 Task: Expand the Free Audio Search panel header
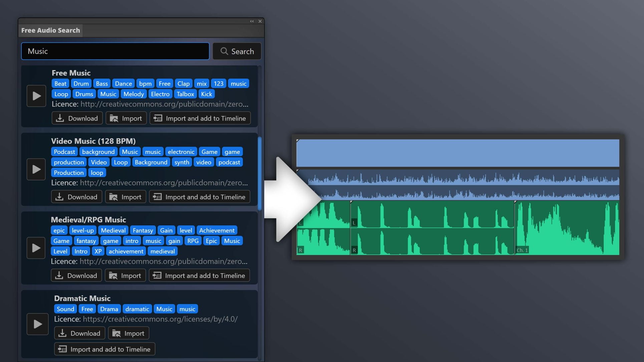[x=252, y=21]
